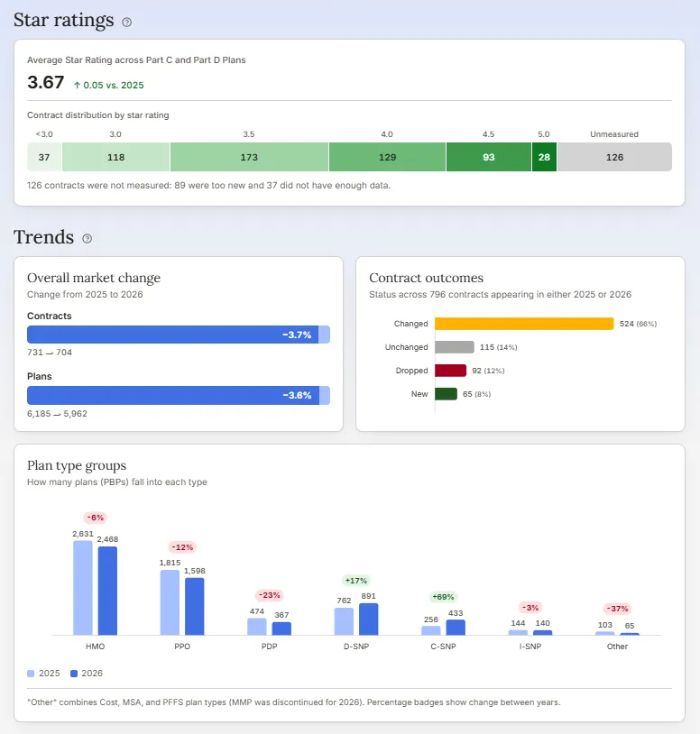Click the '115 (14%)' Unchanged value

(x=499, y=347)
